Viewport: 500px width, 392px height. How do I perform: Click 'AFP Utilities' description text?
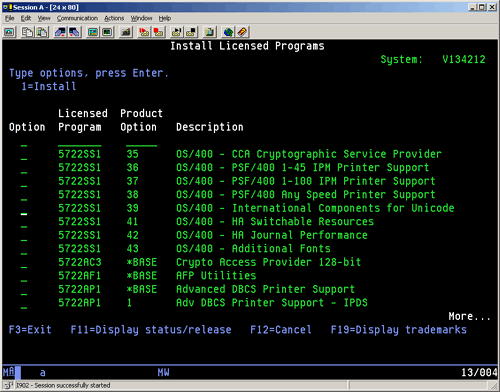point(216,276)
